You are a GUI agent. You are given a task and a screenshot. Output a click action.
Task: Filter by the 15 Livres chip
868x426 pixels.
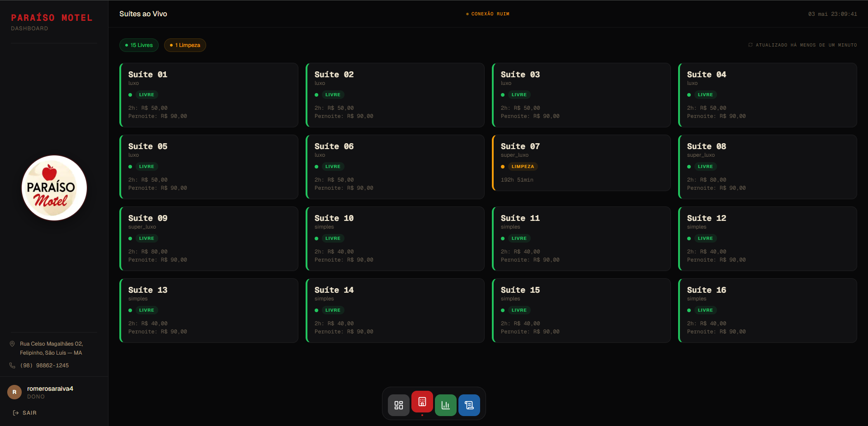click(139, 45)
